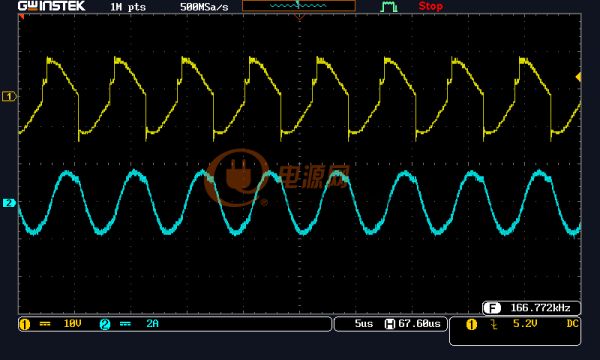Click the cyan channel 2 badge in bottom bar
The height and width of the screenshot is (360, 600).
tap(105, 324)
